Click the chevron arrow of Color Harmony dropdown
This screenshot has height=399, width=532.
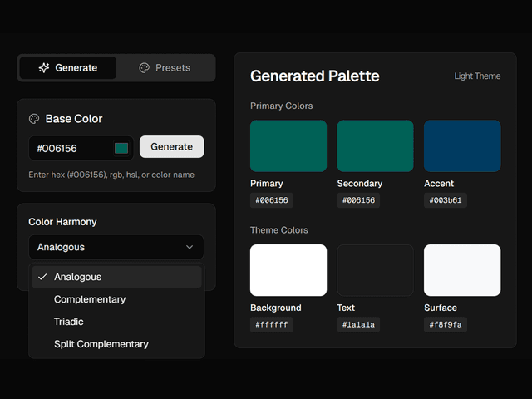[x=190, y=247]
